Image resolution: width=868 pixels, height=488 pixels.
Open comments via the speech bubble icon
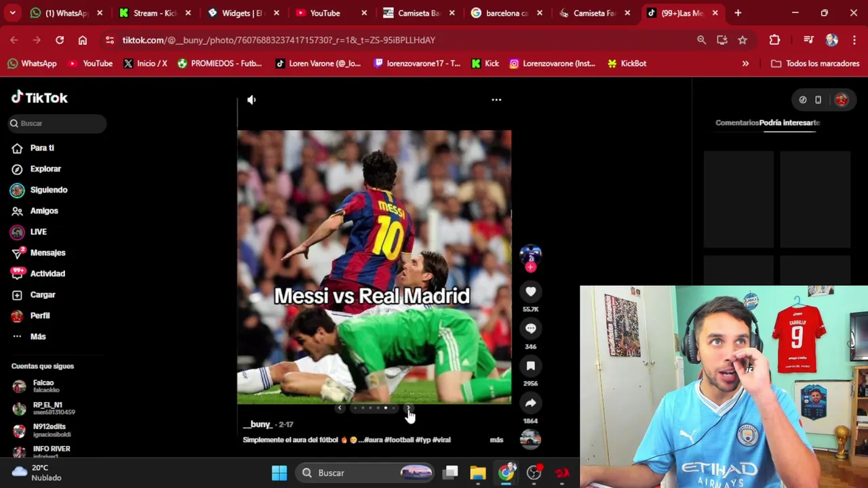tap(530, 329)
